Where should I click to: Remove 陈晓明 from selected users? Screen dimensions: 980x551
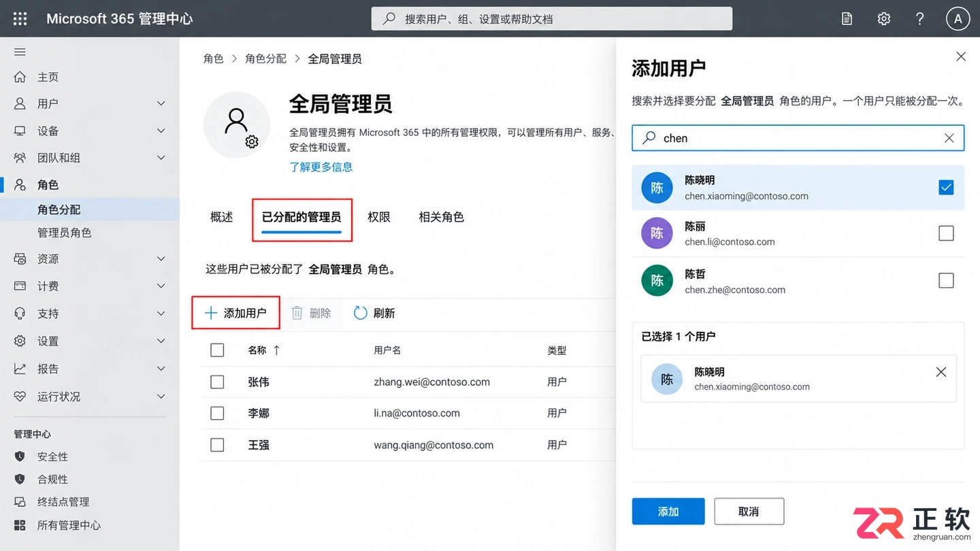pyautogui.click(x=941, y=372)
